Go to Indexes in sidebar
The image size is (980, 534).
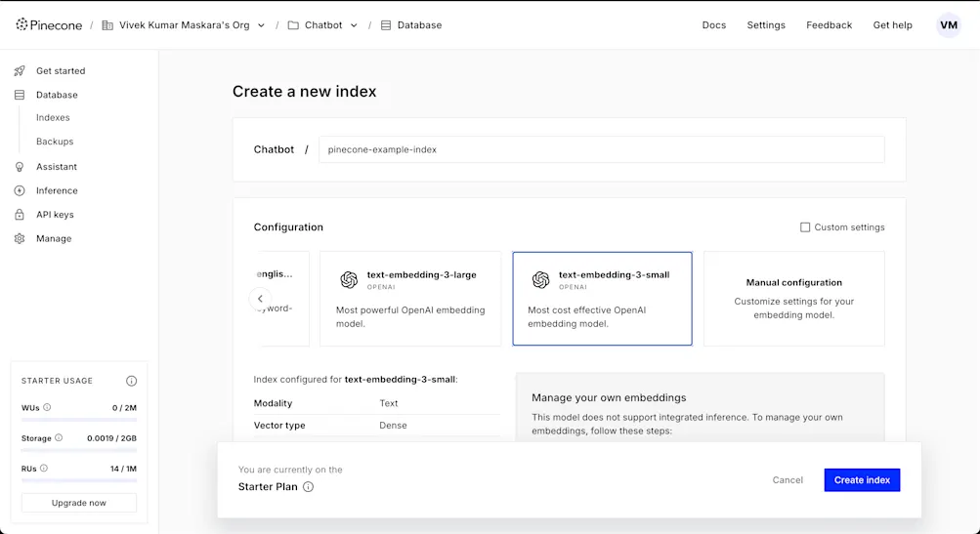53,117
